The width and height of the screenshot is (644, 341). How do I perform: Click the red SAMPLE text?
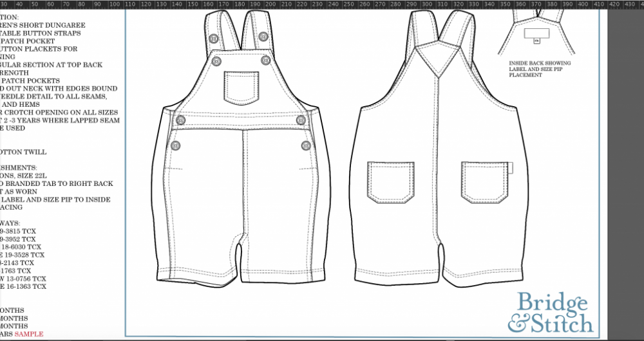(29, 334)
